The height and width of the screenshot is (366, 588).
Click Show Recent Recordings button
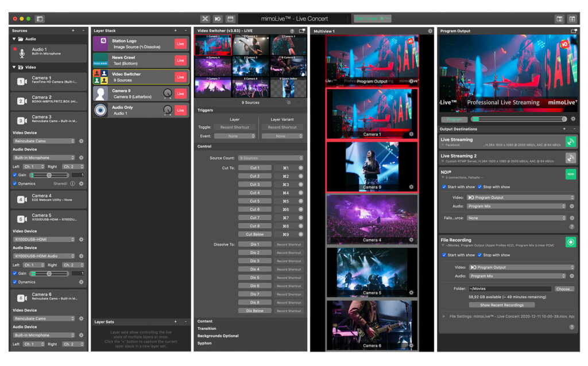click(501, 305)
